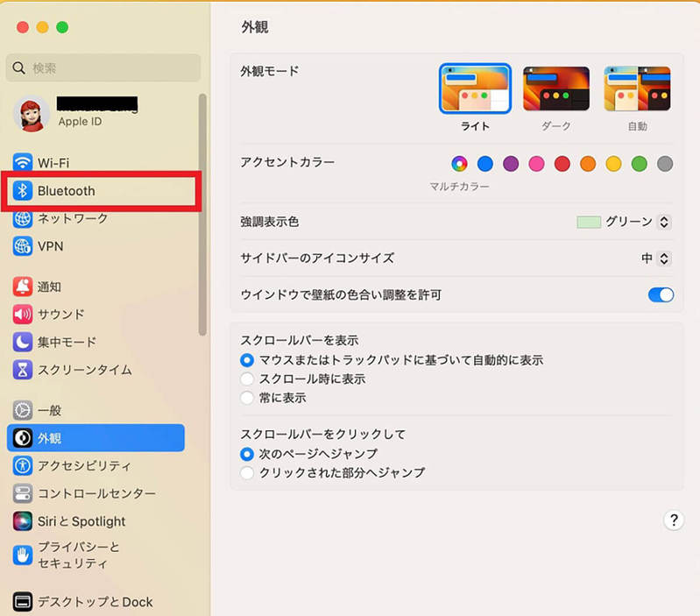Click the デスクトップと Dock icon
The height and width of the screenshot is (616, 700).
(22, 602)
